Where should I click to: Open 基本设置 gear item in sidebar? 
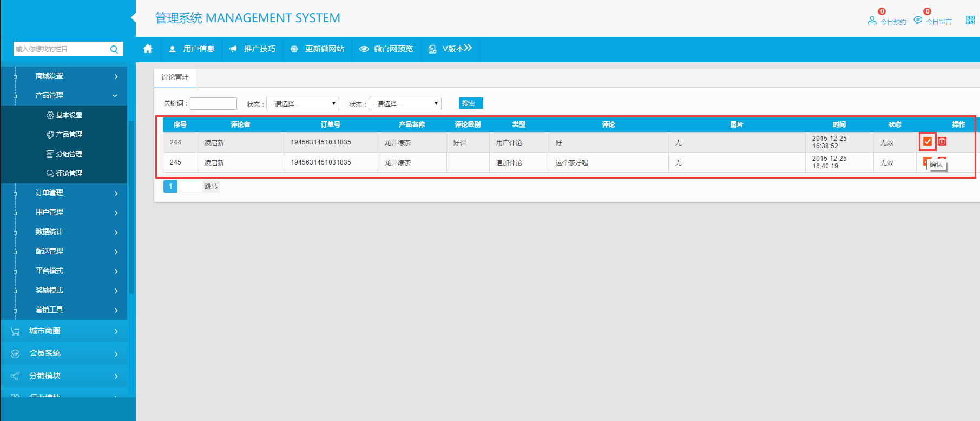(x=64, y=115)
